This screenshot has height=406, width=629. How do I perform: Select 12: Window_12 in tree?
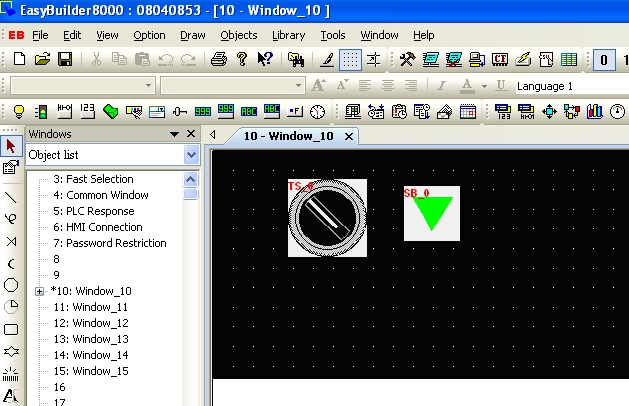click(x=91, y=323)
